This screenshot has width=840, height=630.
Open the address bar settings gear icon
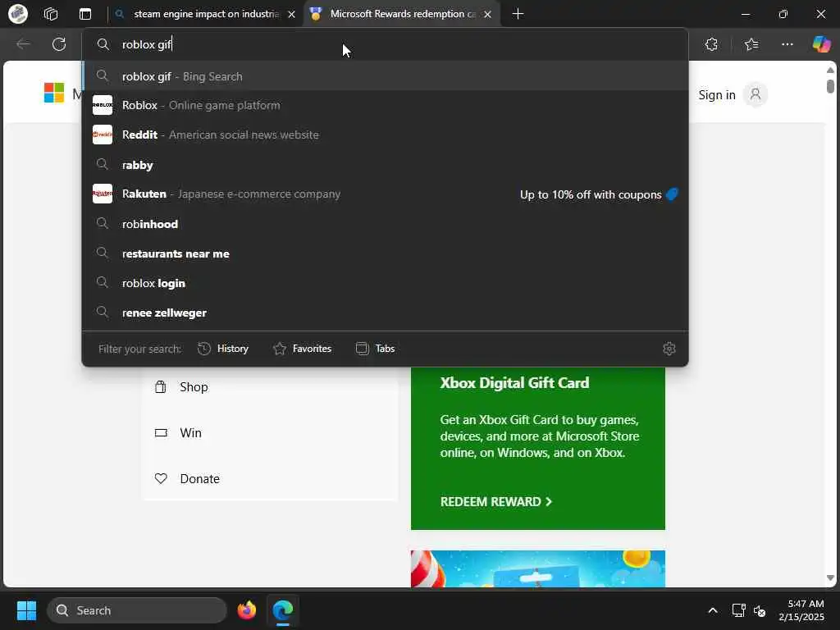[669, 349]
